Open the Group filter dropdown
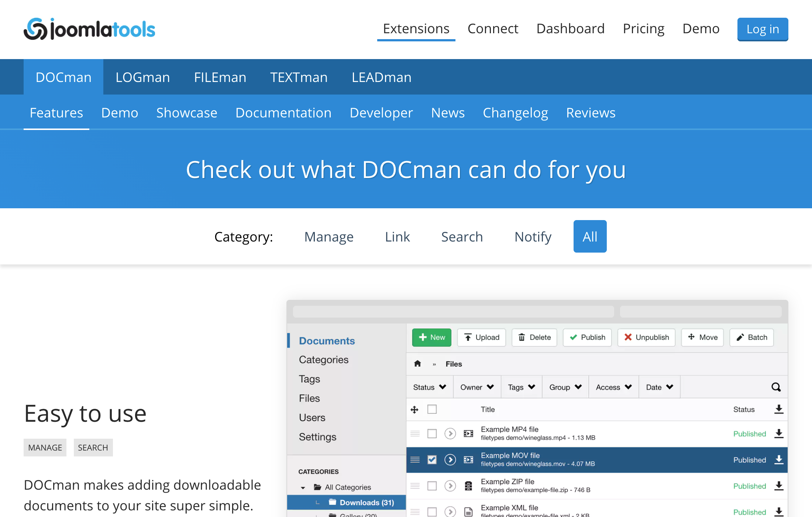Screen dimensions: 812x517 tap(565, 387)
